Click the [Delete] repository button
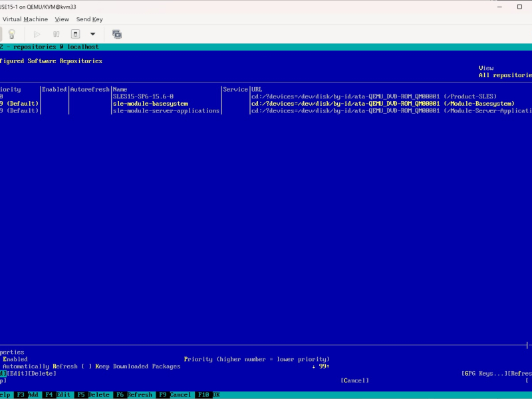Viewport: 532px width, 399px height. (x=42, y=374)
